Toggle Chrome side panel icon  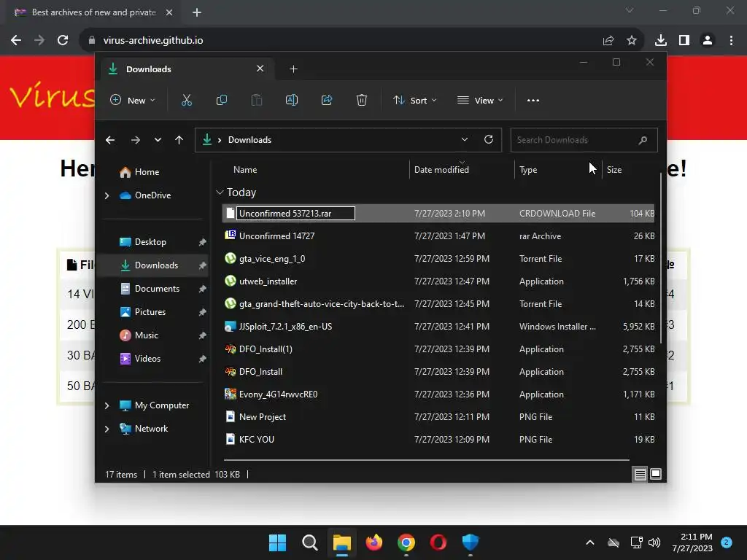coord(684,41)
